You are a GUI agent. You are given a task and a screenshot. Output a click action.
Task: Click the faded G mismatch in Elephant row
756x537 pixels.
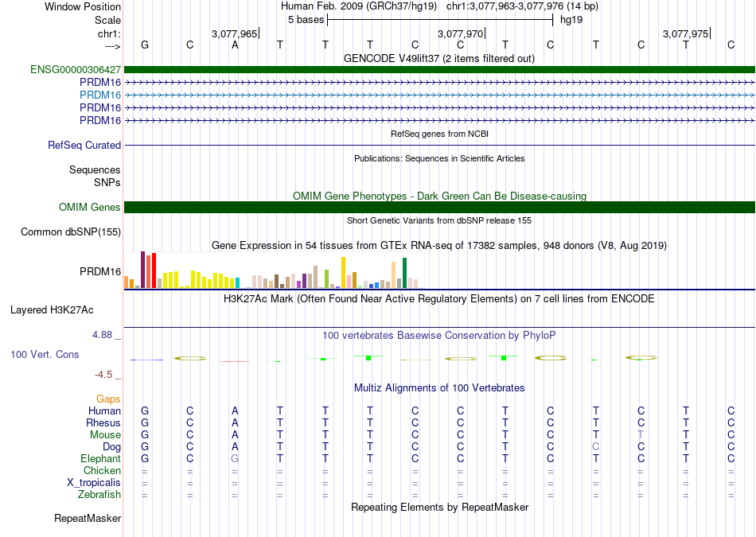point(235,458)
